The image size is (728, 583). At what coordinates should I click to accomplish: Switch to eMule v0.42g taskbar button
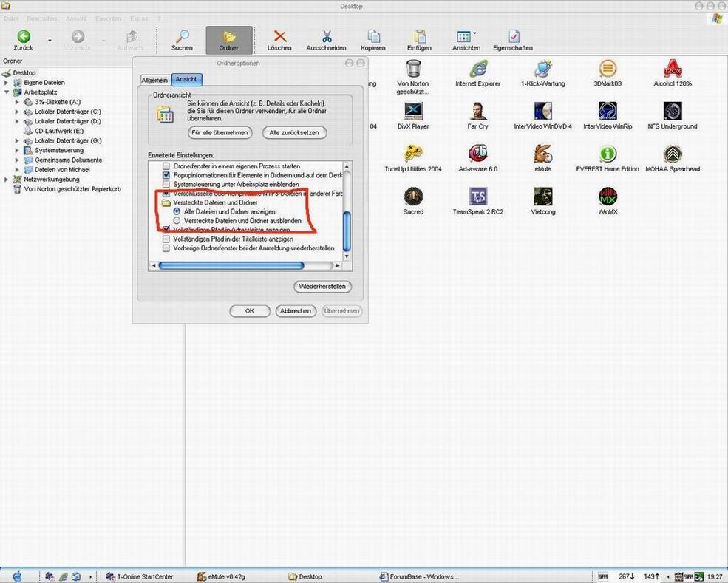221,576
